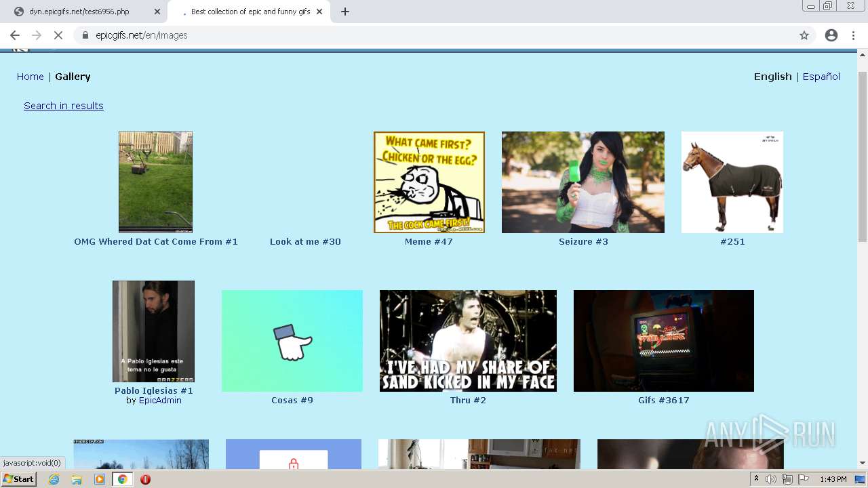The image size is (868, 488).
Task: Stop page loading with the X button
Action: point(58,35)
